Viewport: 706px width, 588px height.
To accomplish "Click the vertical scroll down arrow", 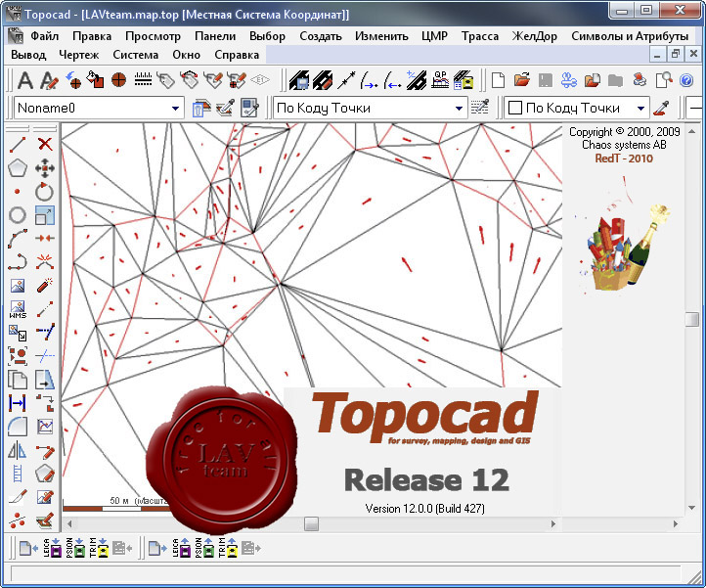I will click(x=692, y=508).
